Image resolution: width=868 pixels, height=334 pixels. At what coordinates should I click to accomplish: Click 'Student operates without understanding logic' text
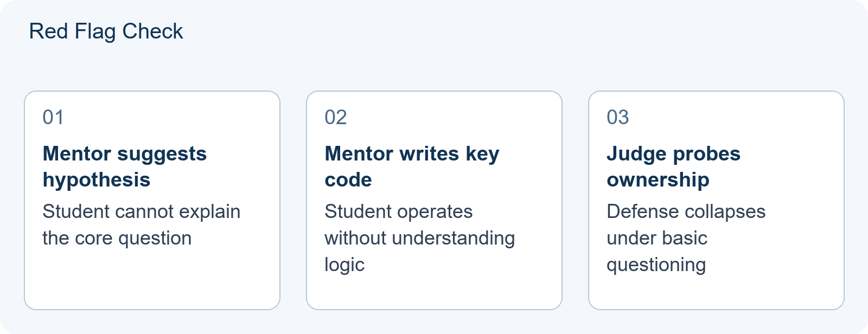point(419,238)
